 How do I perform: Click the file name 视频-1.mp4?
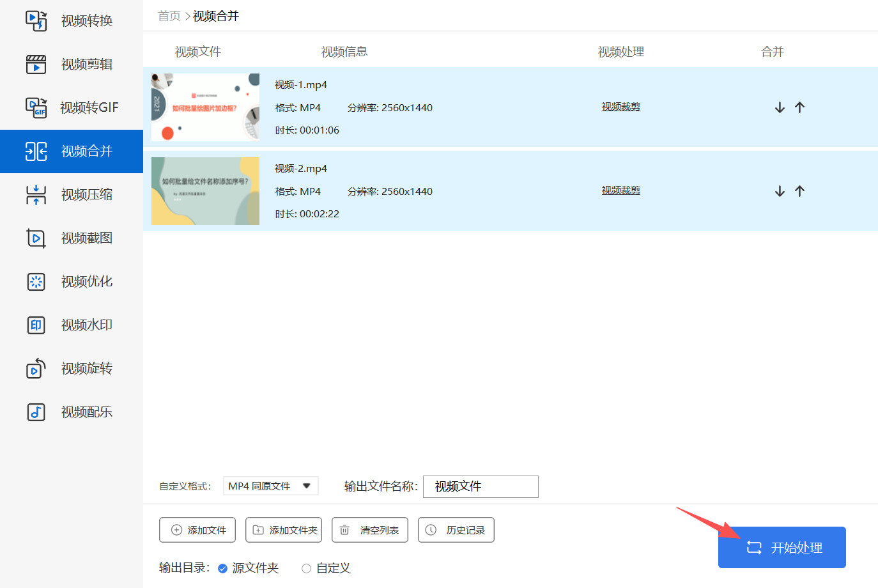click(x=301, y=85)
